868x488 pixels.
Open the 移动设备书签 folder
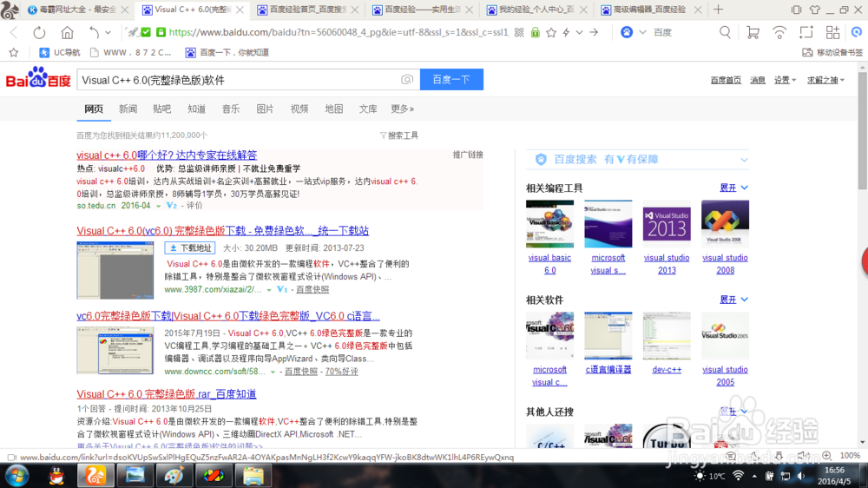point(832,53)
